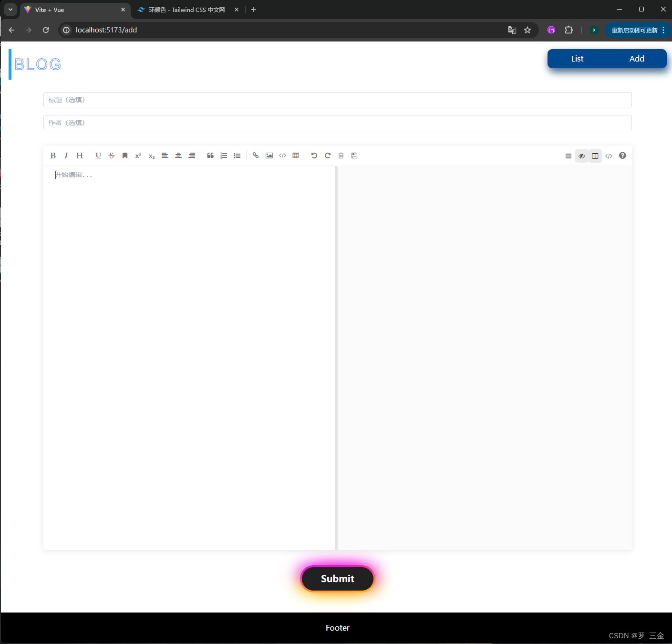The height and width of the screenshot is (644, 672).
Task: View site information icon
Action: tap(66, 30)
